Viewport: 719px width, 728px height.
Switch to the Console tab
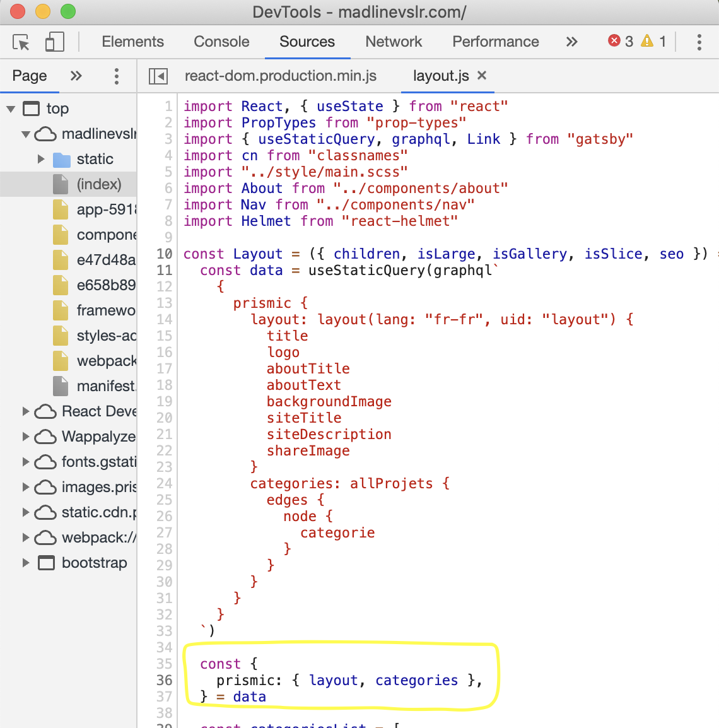click(x=221, y=42)
